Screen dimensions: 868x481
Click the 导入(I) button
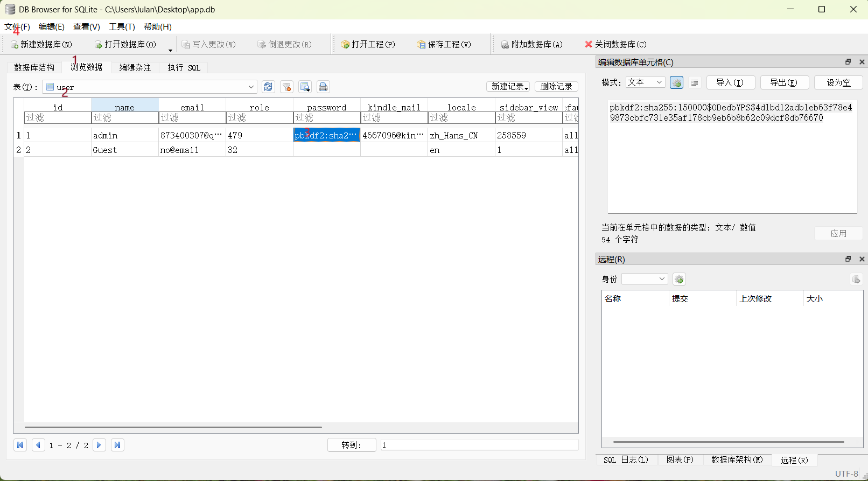tap(730, 82)
